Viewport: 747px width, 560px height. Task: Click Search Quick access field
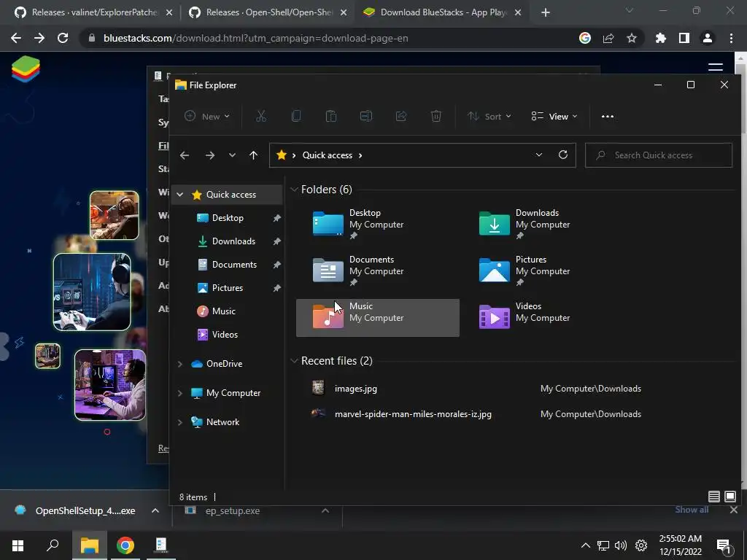[659, 155]
